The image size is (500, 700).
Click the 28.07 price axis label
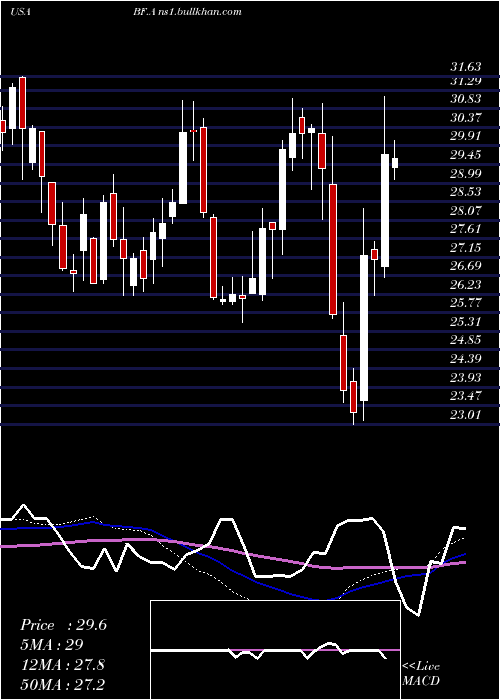(x=466, y=211)
